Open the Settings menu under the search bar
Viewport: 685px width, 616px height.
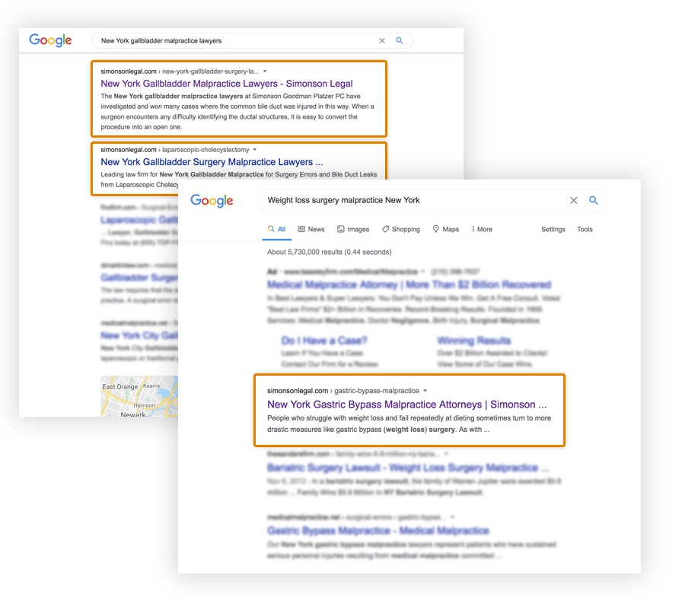click(x=553, y=229)
